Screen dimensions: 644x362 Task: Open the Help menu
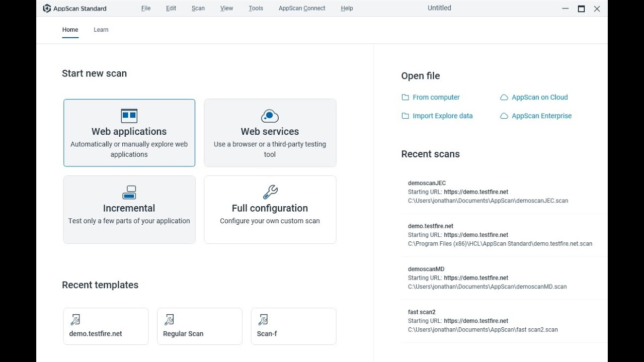347,8
